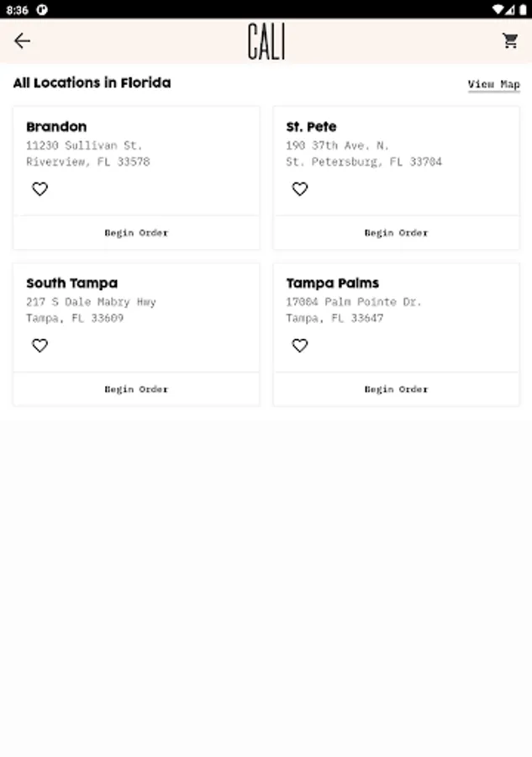Select the St. Pete location card
The width and height of the screenshot is (532, 757).
pos(396,151)
